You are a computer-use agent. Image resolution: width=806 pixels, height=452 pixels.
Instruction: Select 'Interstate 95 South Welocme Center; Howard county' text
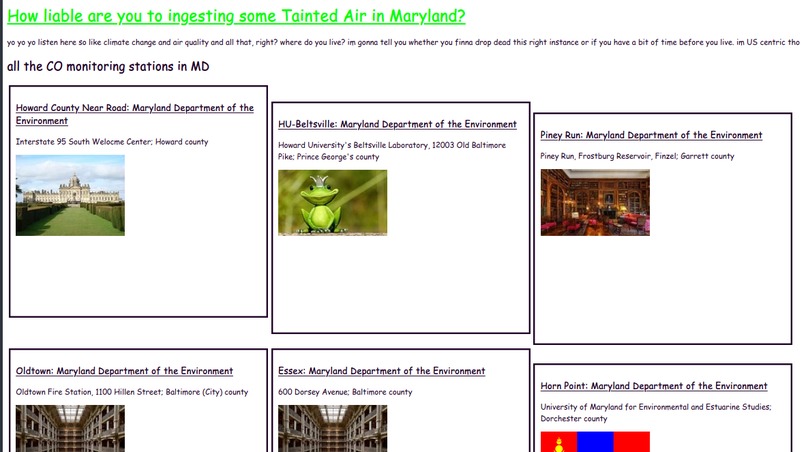(x=112, y=141)
